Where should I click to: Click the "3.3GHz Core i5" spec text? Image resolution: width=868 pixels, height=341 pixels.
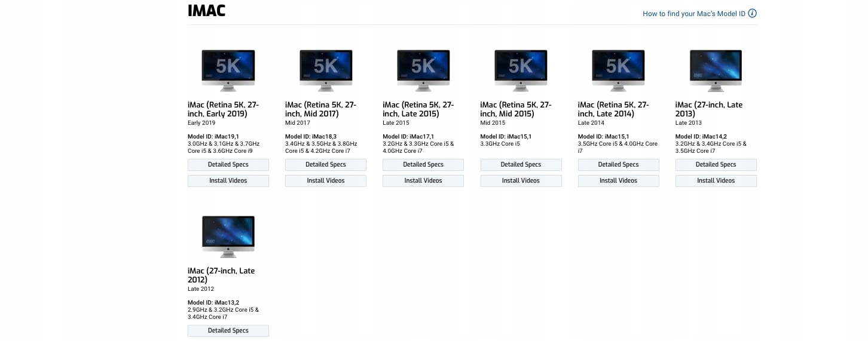501,144
